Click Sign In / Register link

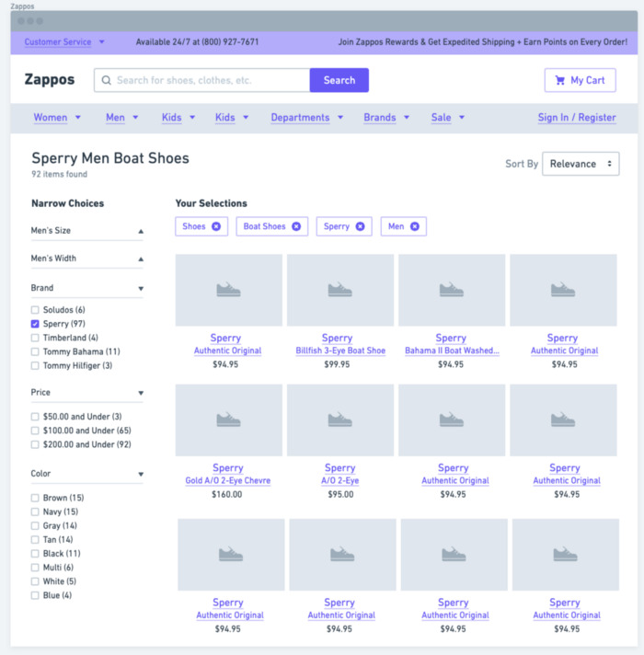point(577,118)
